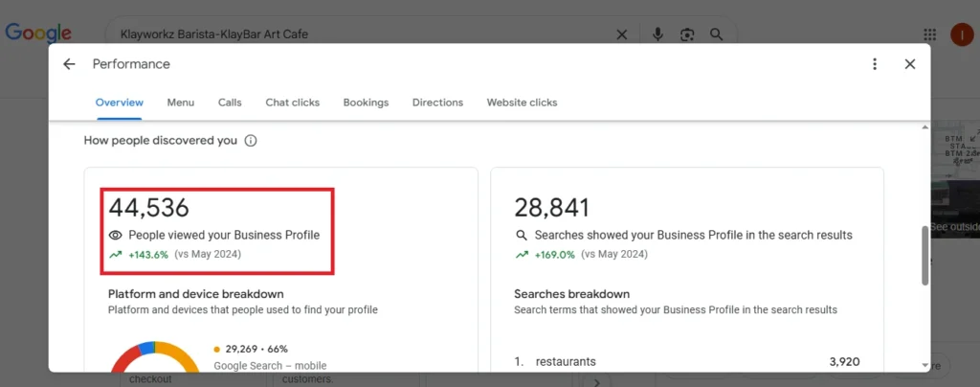Click the Searches breakdown heading
The image size is (980, 387).
[572, 294]
